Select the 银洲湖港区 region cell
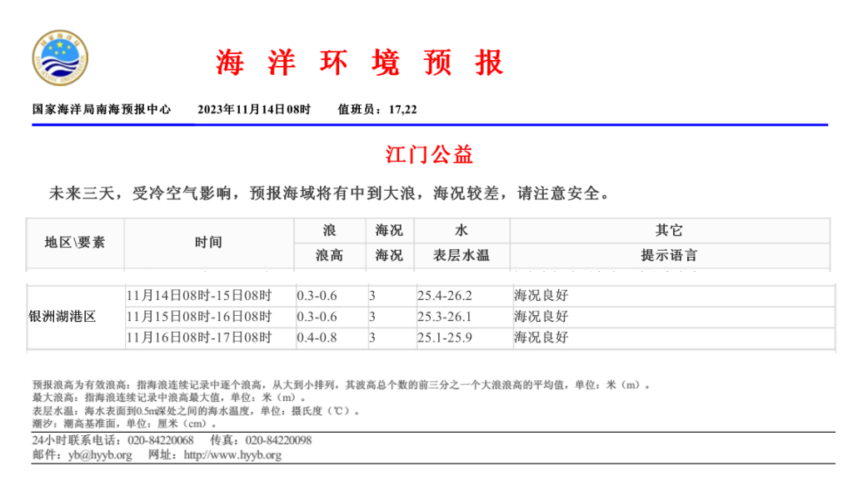Screen dimensions: 868x486 pyautogui.click(x=63, y=317)
